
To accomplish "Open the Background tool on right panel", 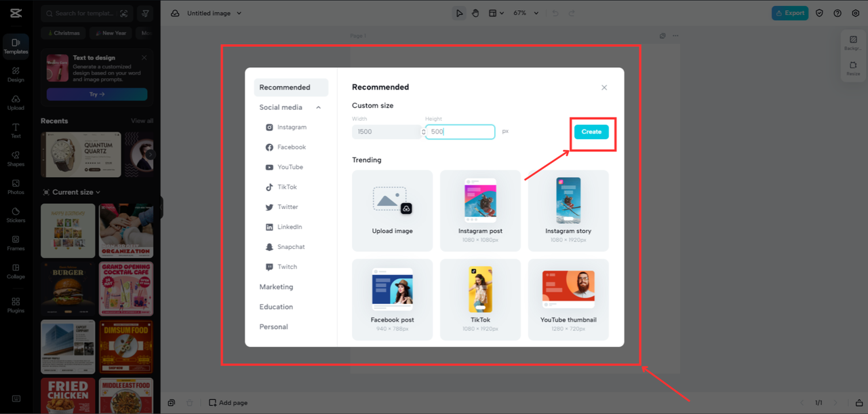I will pos(853,41).
